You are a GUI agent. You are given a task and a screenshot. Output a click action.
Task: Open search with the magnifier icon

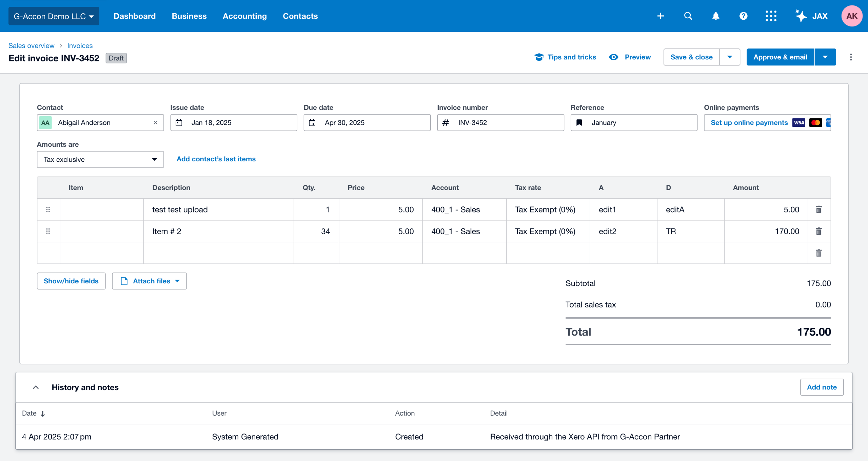[x=688, y=16]
